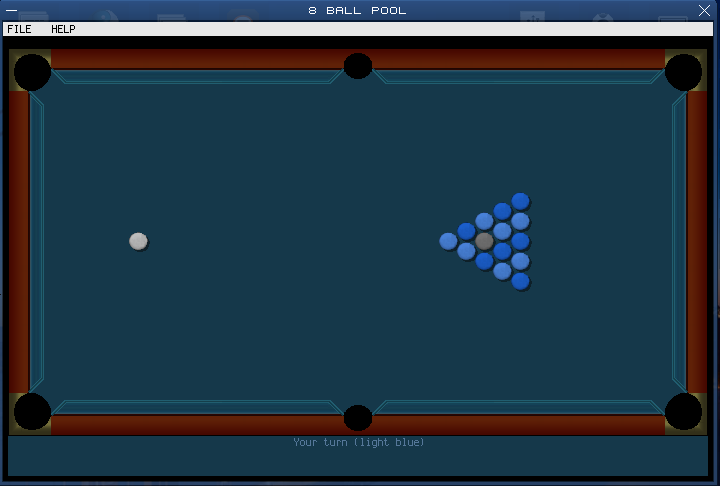Click the top-left corner pocket
720x486 pixels.
click(32, 72)
